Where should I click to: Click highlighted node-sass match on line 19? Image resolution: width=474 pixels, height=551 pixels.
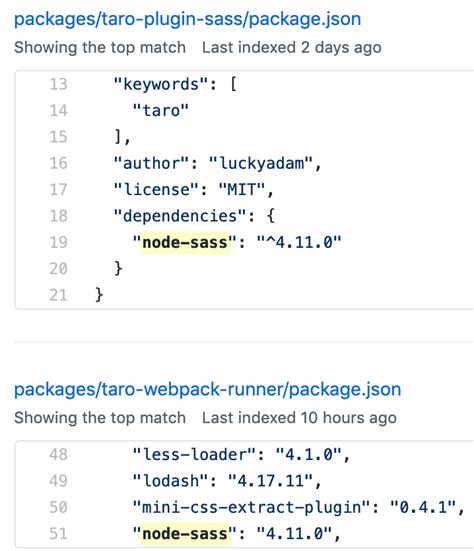tap(185, 242)
